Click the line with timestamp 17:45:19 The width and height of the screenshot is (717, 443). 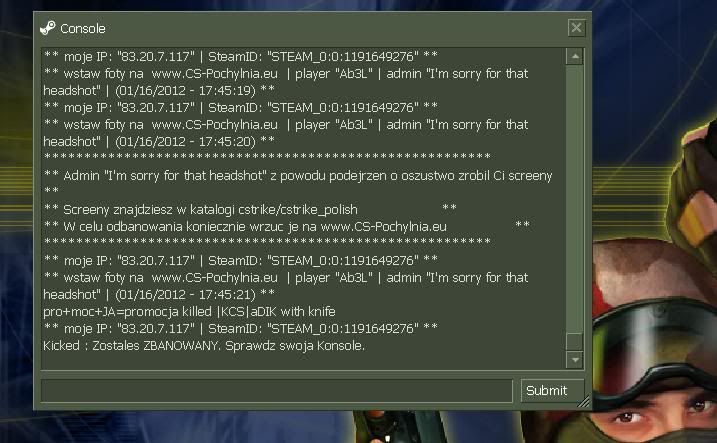pyautogui.click(x=159, y=91)
